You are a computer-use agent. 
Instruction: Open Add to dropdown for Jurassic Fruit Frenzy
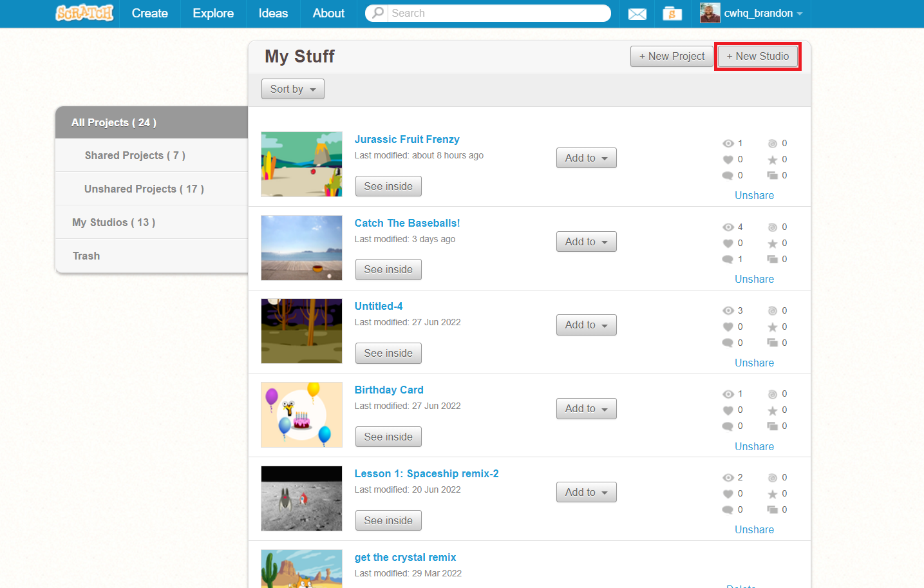pos(587,158)
